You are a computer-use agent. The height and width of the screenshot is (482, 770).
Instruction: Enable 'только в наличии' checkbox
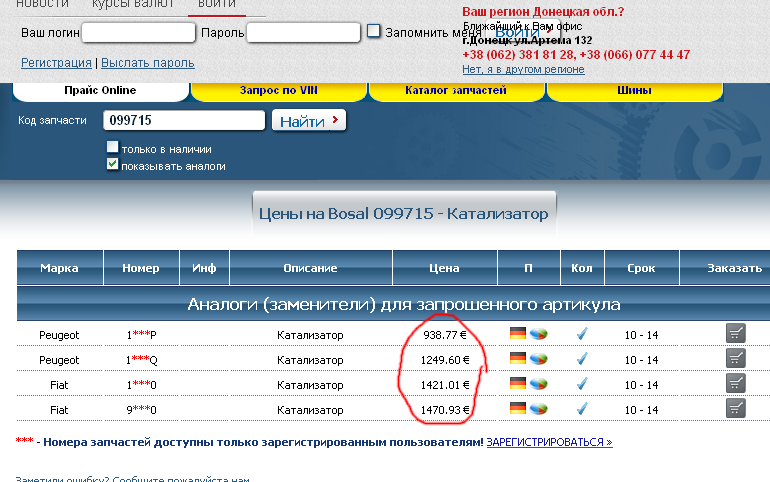(x=112, y=147)
